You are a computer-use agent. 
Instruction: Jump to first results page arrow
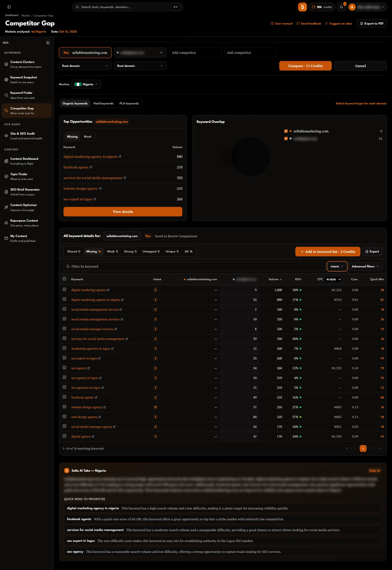pyautogui.click(x=347, y=448)
